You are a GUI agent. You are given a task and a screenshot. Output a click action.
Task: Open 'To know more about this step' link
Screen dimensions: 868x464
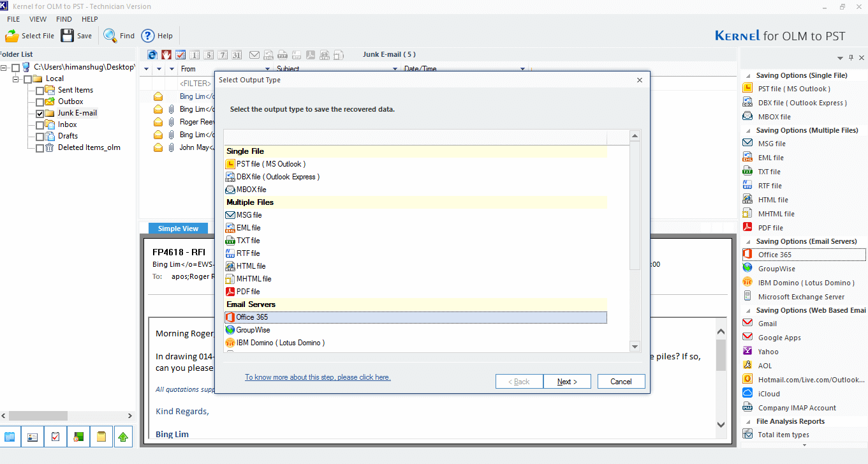pos(318,377)
